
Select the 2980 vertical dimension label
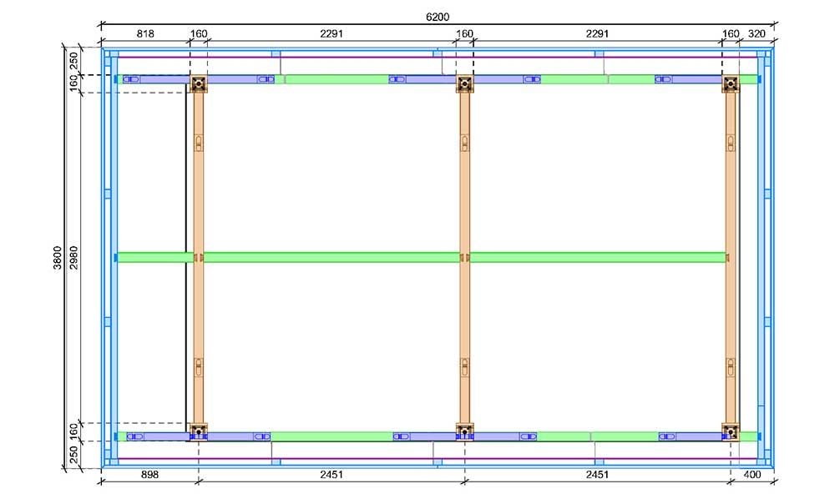74,258
